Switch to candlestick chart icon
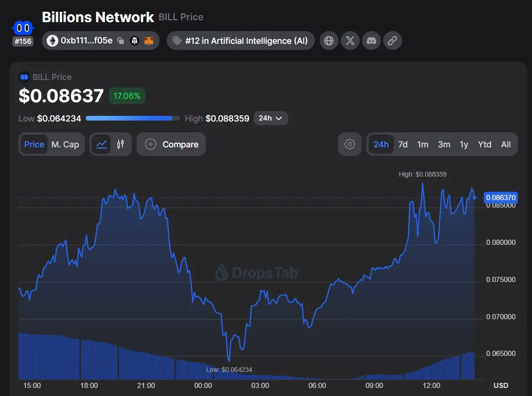 coord(121,144)
